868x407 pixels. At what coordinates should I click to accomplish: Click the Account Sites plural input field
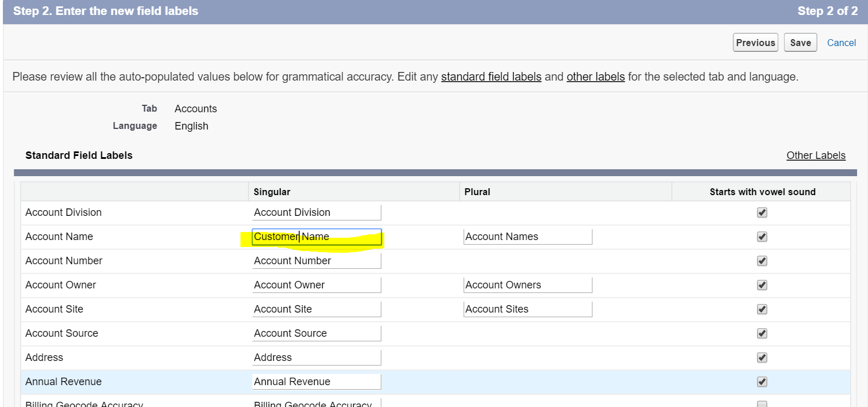527,309
